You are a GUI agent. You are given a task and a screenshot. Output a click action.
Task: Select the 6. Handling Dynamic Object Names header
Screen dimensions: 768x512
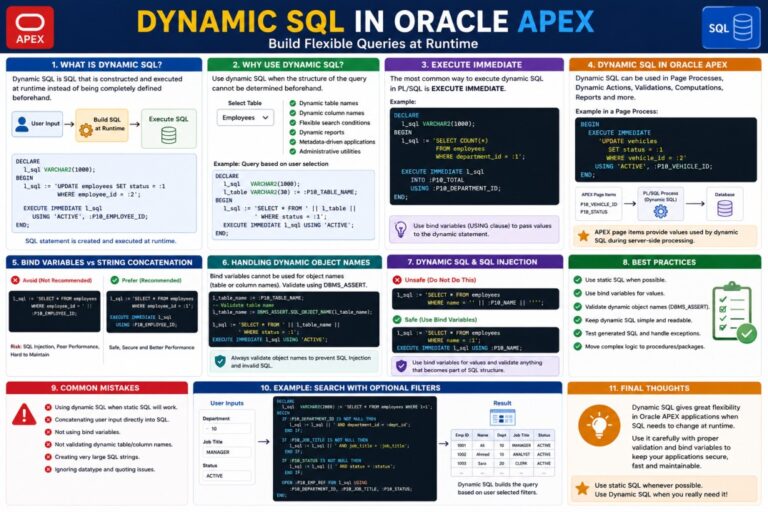tap(294, 262)
